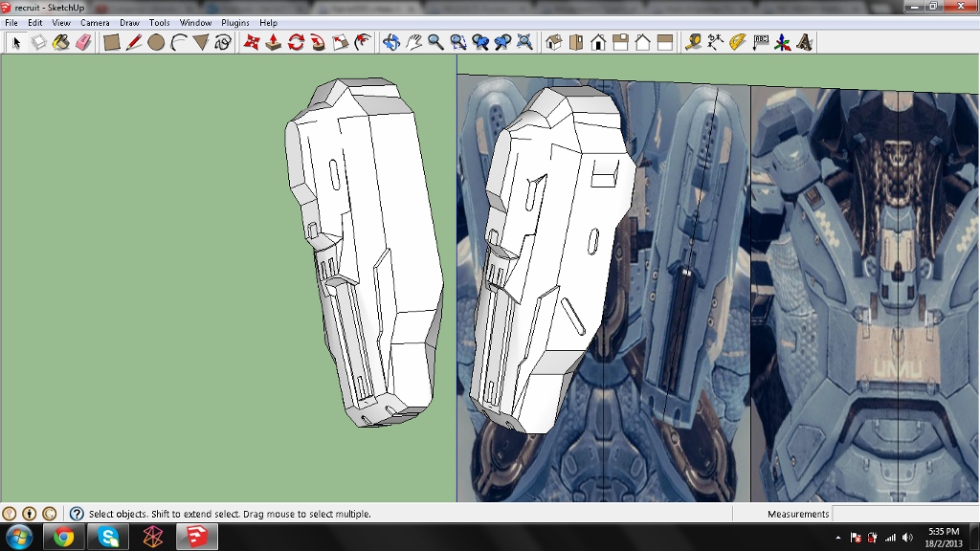
Task: Select the Paint Bucket tool
Action: tap(60, 42)
